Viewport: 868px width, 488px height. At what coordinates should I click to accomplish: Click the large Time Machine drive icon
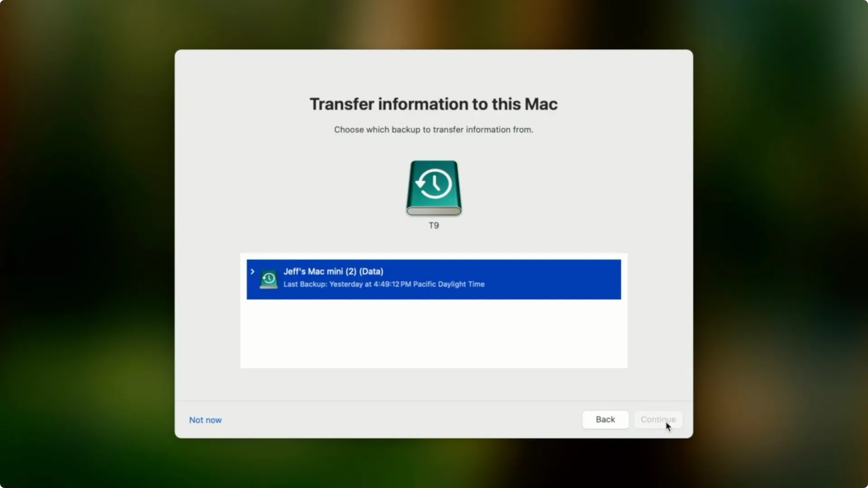(434, 188)
